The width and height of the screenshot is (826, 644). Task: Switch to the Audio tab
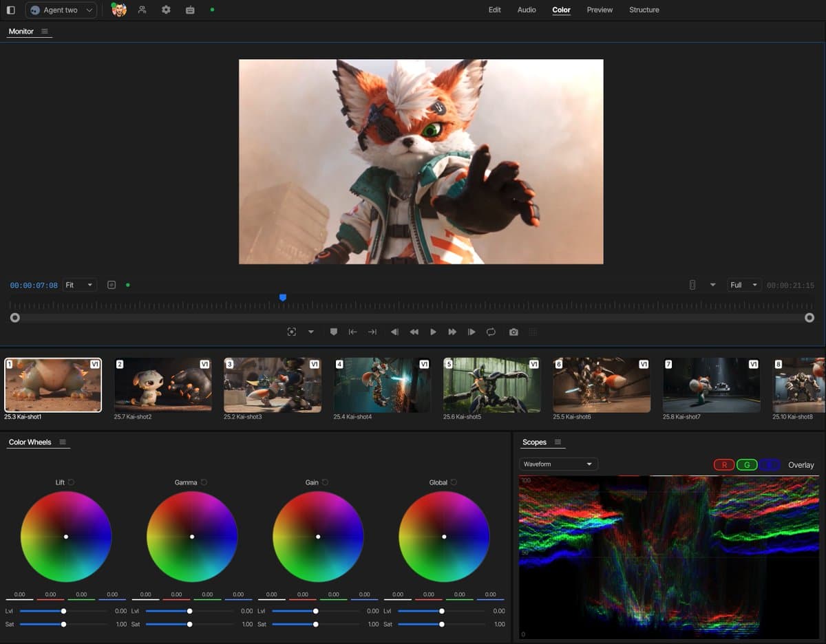point(527,10)
